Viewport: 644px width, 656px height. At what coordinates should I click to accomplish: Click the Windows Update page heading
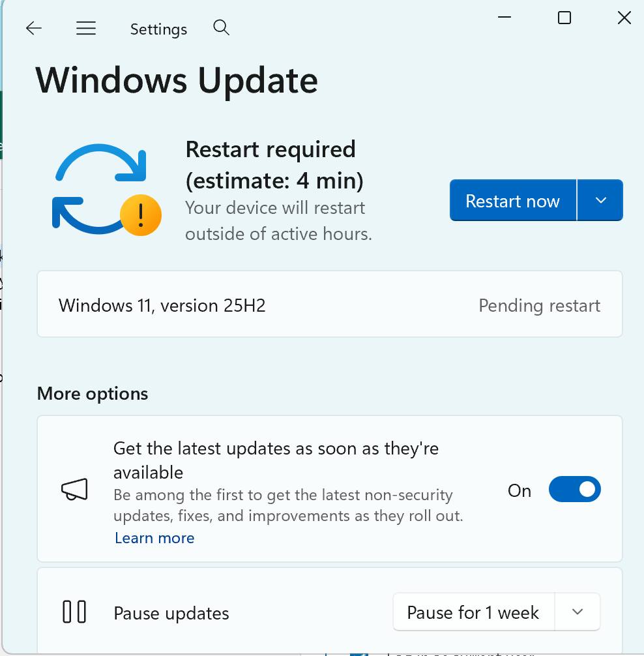[x=177, y=80]
